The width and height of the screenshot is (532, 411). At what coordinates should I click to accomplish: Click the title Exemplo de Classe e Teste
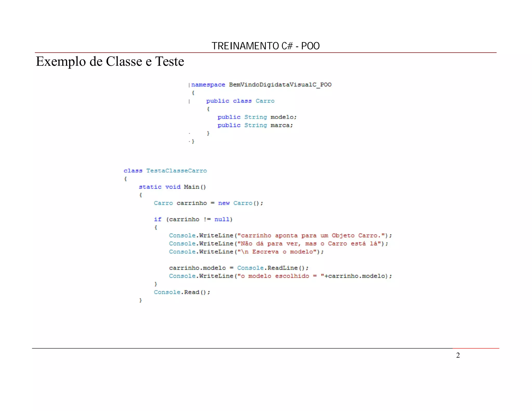pyautogui.click(x=110, y=62)
